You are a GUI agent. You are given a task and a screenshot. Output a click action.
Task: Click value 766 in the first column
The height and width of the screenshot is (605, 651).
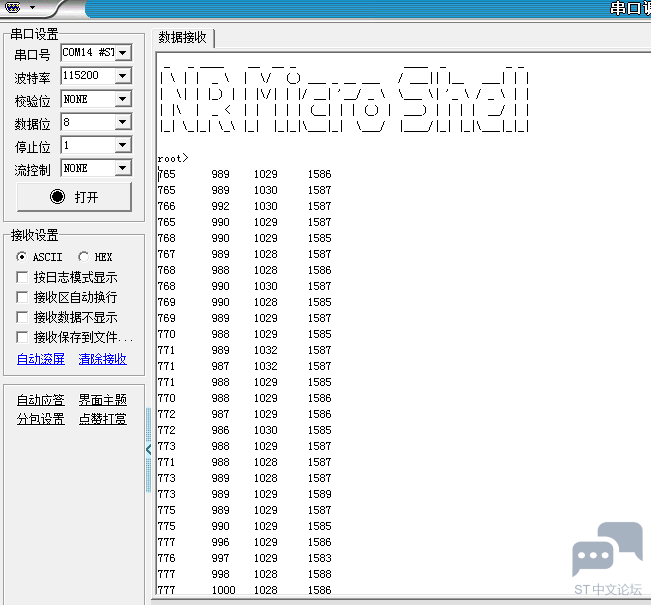166,206
